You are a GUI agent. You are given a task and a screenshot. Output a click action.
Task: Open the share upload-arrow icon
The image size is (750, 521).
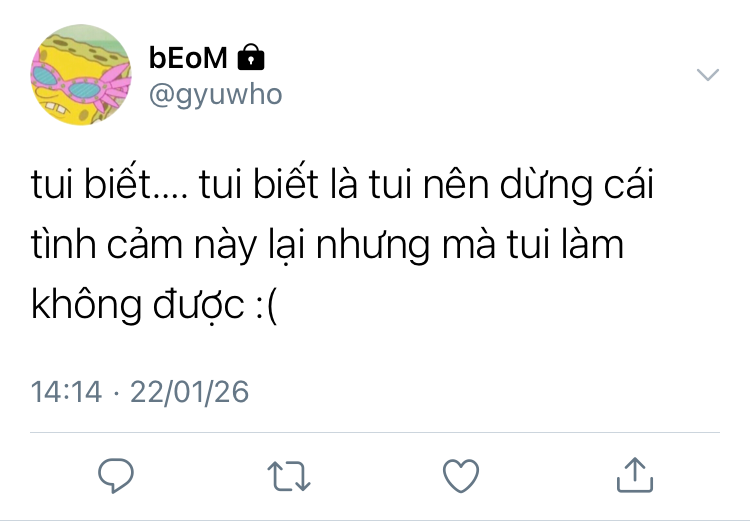[635, 475]
